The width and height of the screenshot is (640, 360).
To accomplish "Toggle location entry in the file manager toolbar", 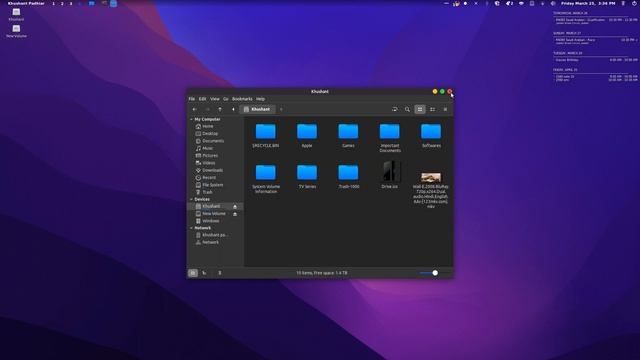I will coord(395,109).
